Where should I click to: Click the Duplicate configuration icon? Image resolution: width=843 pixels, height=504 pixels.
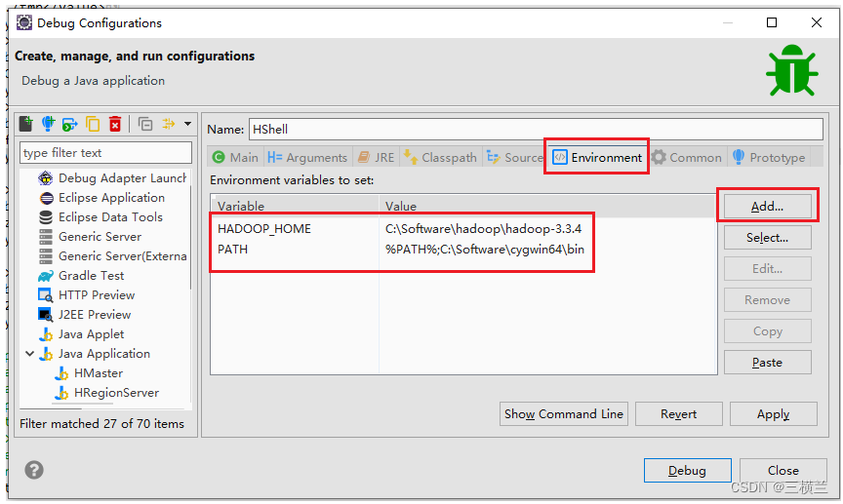coord(93,124)
